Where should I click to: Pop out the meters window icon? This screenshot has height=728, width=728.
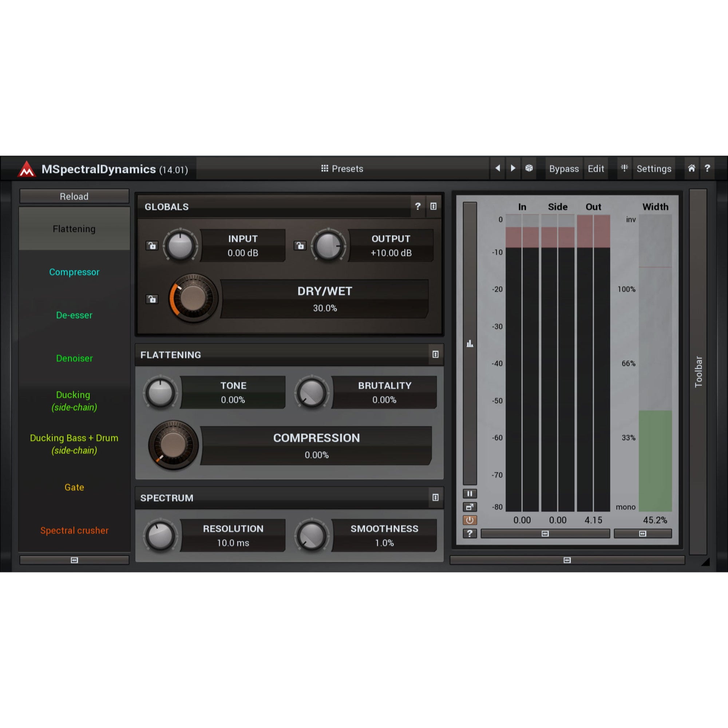coord(470,507)
